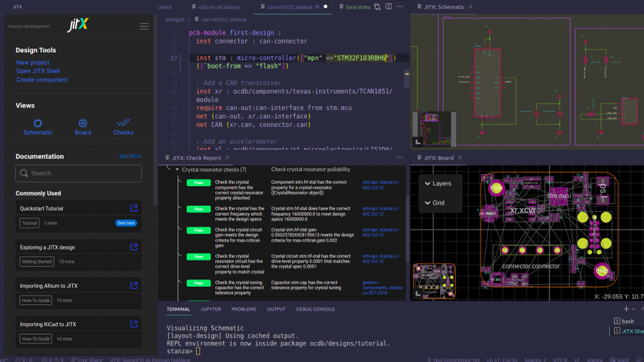Open editor more actions ellipsis

point(400,6)
